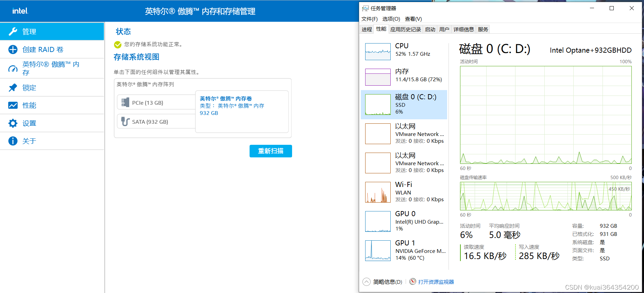Switch to the 用户 tab
644x293 pixels.
pos(444,30)
